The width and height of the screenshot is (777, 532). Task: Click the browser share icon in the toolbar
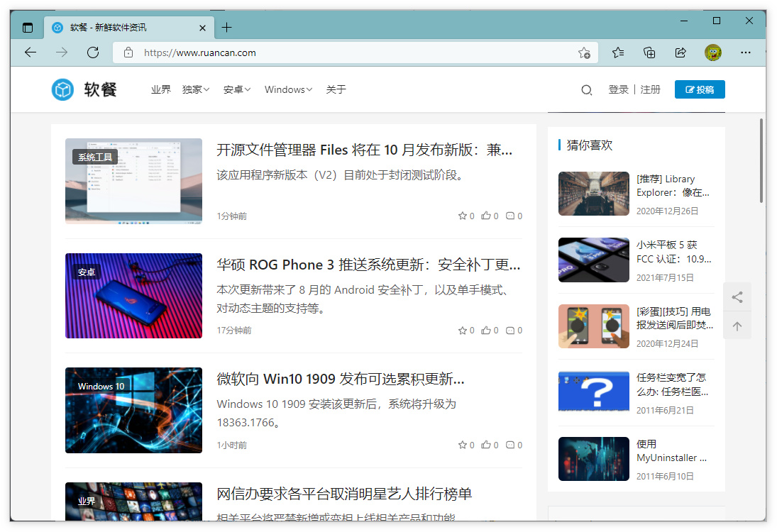click(x=680, y=52)
